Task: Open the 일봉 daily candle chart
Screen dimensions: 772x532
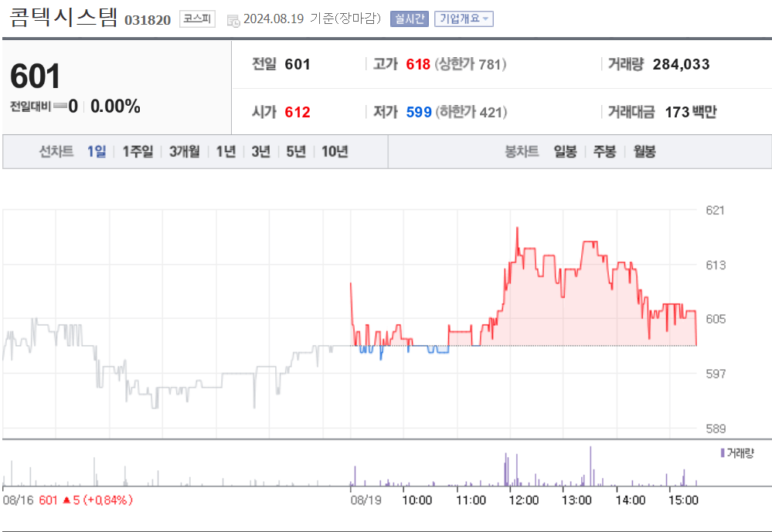Action: click(x=566, y=151)
